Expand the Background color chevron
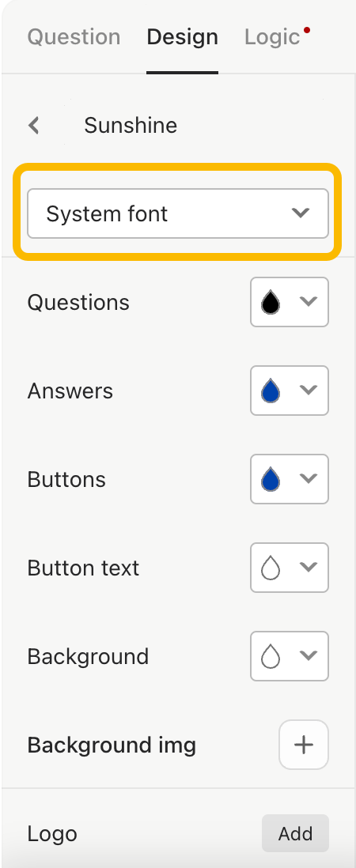The height and width of the screenshot is (868, 356). (x=308, y=655)
